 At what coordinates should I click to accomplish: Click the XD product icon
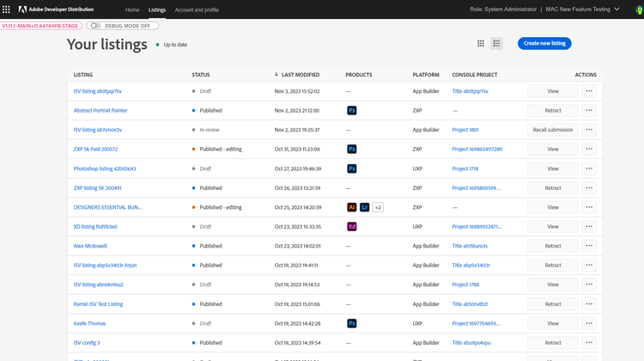point(351,227)
